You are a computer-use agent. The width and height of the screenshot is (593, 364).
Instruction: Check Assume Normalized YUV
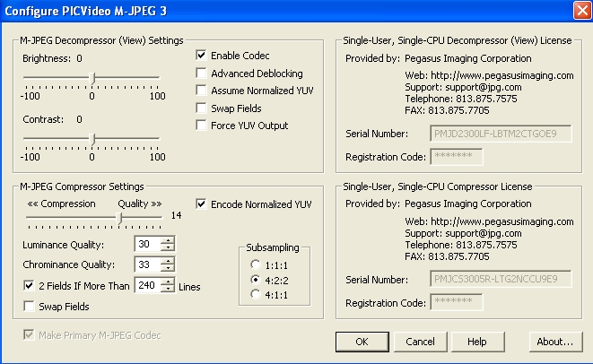[201, 91]
